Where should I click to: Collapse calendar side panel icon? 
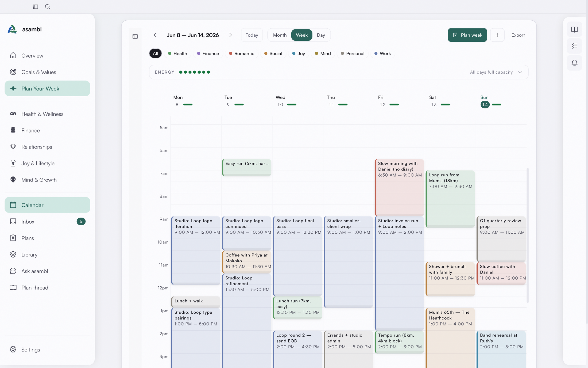[135, 36]
